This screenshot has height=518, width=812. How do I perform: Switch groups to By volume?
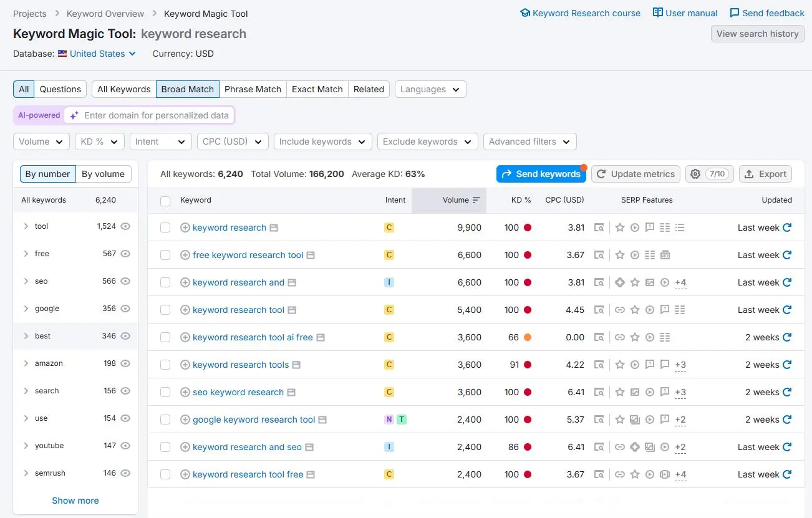coord(104,174)
